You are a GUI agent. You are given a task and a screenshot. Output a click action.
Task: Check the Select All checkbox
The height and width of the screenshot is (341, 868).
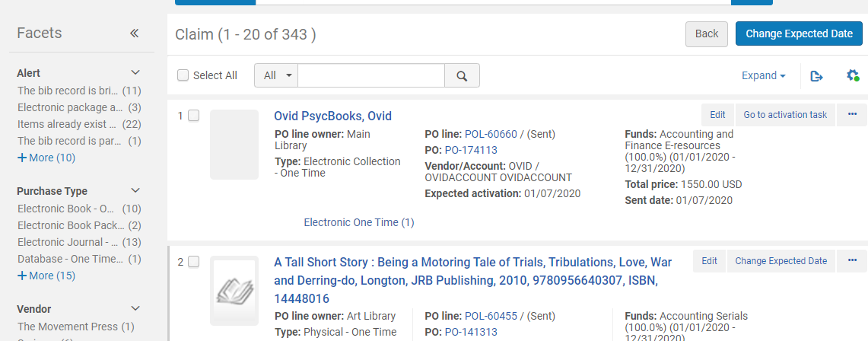point(183,75)
